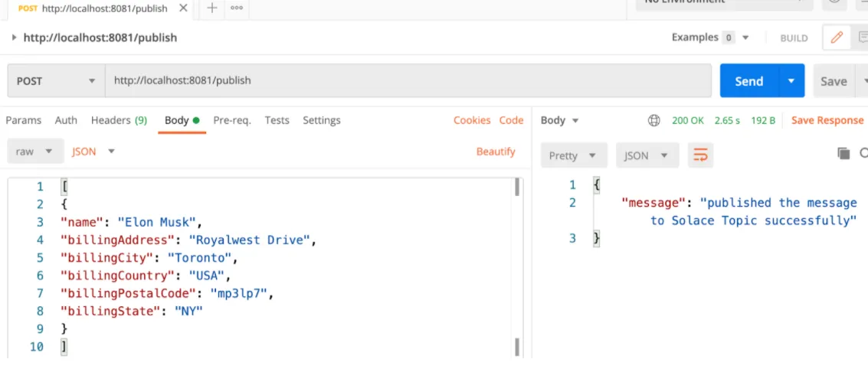Click the "billingAddress" key in request body
Viewport: 868px width, 369px height.
pyautogui.click(x=117, y=240)
